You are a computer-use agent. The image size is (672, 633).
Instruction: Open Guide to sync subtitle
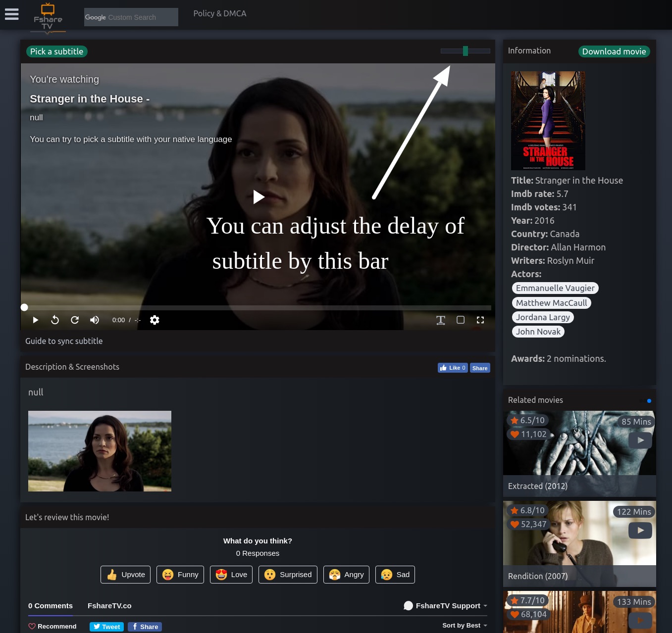click(x=64, y=341)
